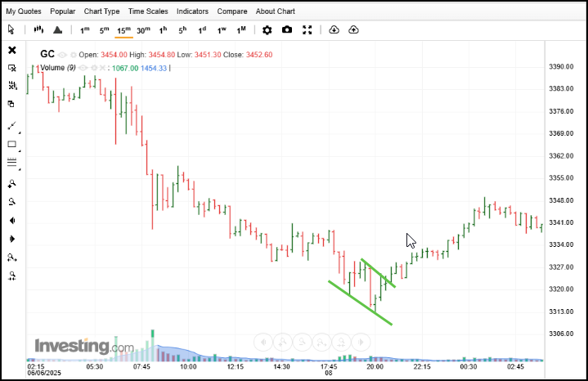588x381 pixels.
Task: Open settings gear for Volume indicator
Action: coord(94,68)
